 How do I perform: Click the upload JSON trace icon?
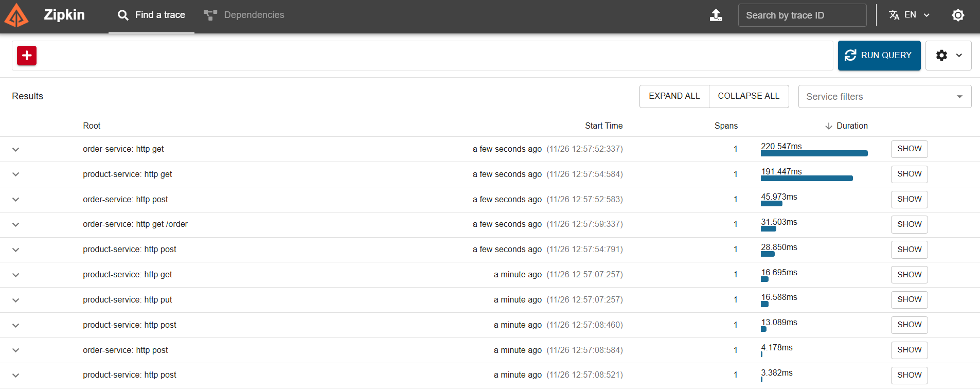tap(716, 15)
